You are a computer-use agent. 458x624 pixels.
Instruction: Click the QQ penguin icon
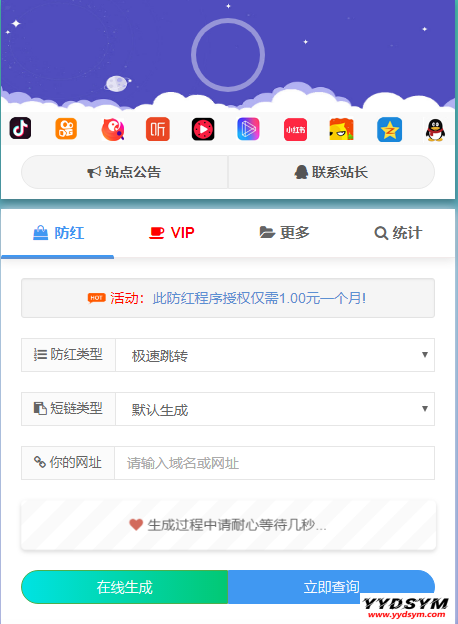pos(435,130)
